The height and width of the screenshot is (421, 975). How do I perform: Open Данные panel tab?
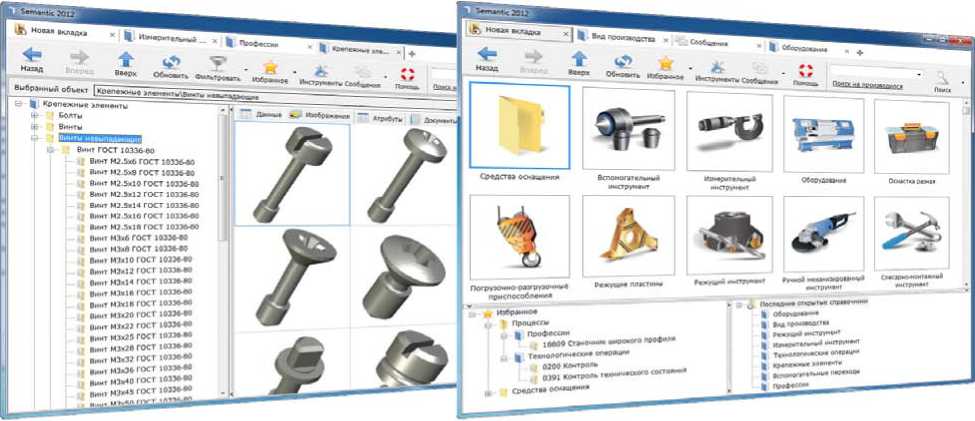[x=261, y=114]
